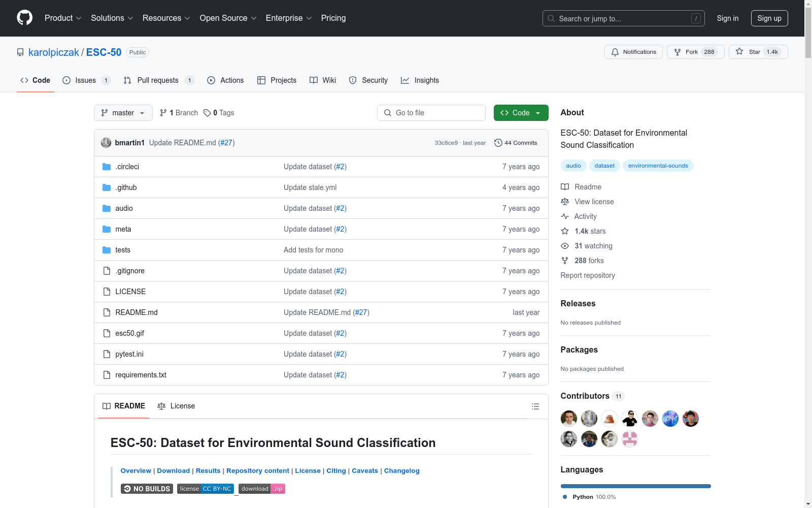Open the Actions tab
The image size is (812, 508).
point(225,80)
